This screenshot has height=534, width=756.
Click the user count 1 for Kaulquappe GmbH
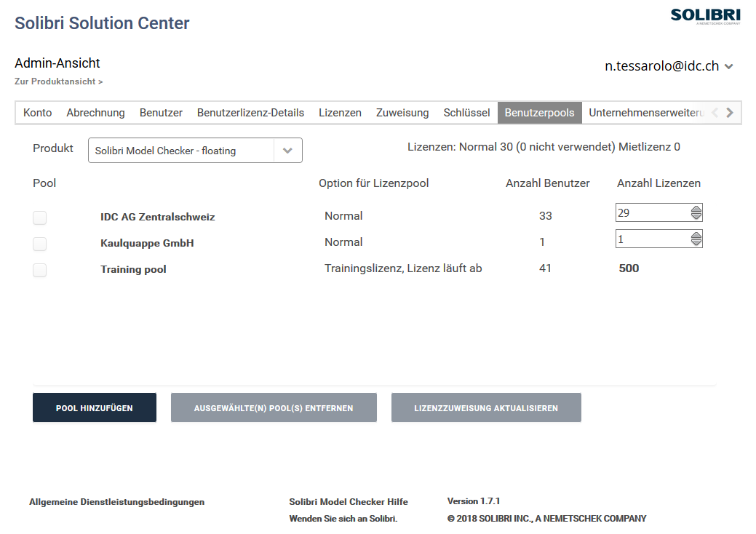pyautogui.click(x=542, y=242)
